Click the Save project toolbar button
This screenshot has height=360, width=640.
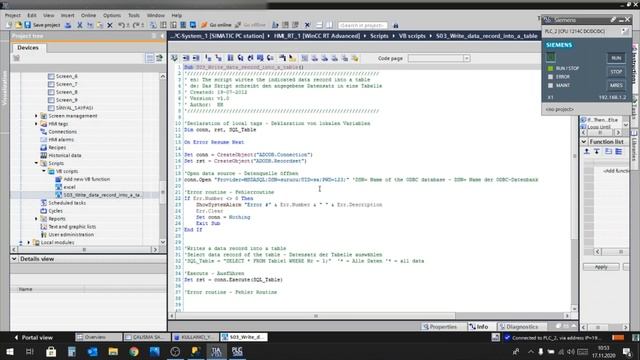[x=42, y=25]
